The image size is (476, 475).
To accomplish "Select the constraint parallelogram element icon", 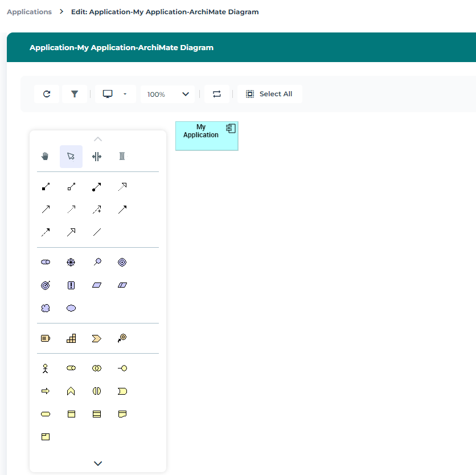I will click(122, 285).
